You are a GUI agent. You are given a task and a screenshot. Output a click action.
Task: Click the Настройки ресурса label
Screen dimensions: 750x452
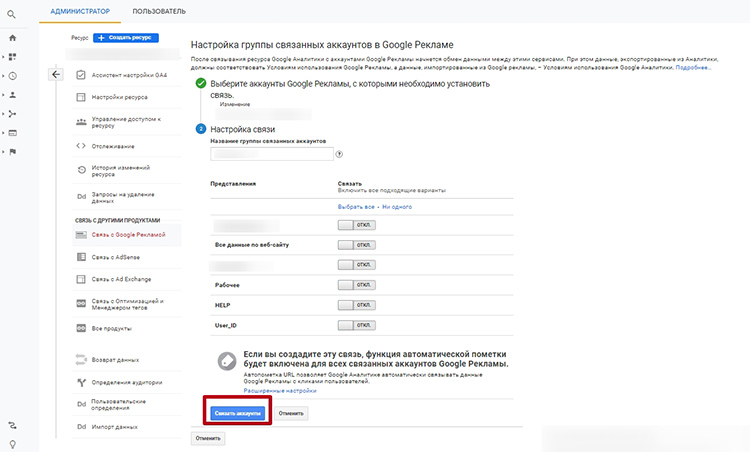click(120, 97)
